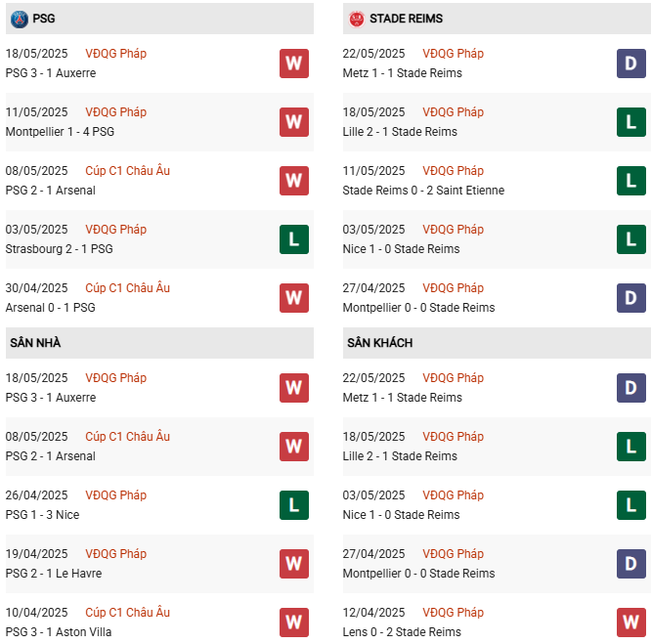Open Cúp C1 Châu Âu link dated 30/04/2025
651x644 pixels.
[127, 288]
